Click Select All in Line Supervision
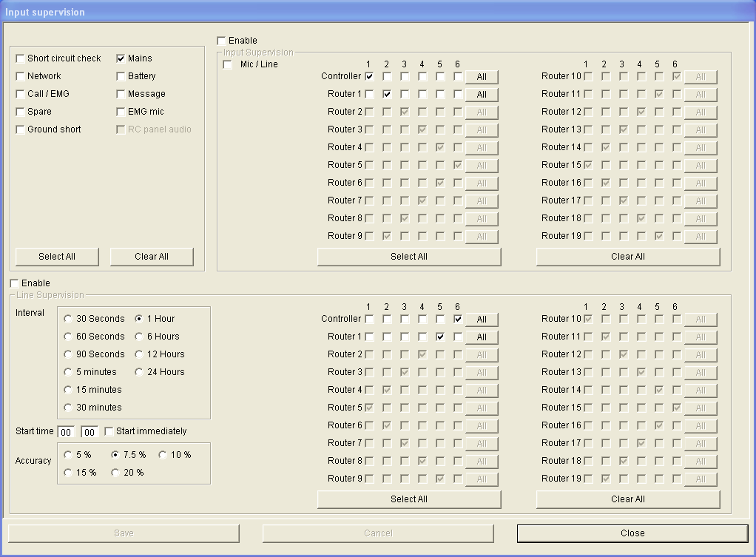 click(x=409, y=499)
